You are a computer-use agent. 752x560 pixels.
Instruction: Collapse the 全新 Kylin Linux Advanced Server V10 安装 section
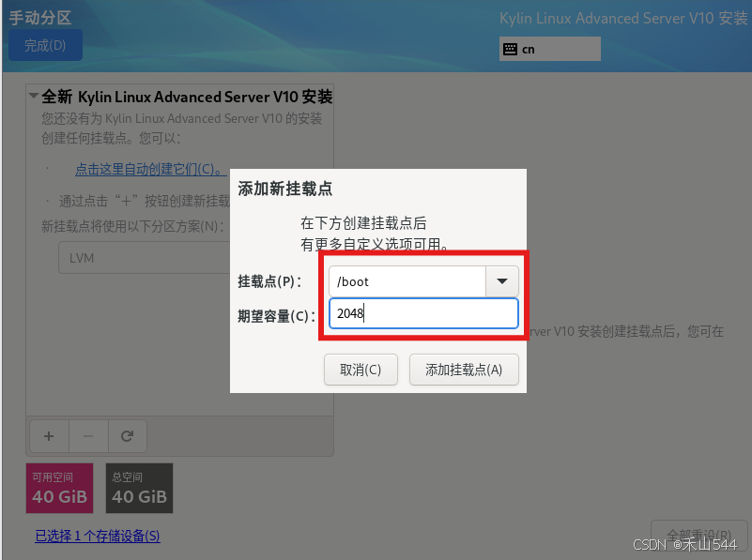coord(34,96)
